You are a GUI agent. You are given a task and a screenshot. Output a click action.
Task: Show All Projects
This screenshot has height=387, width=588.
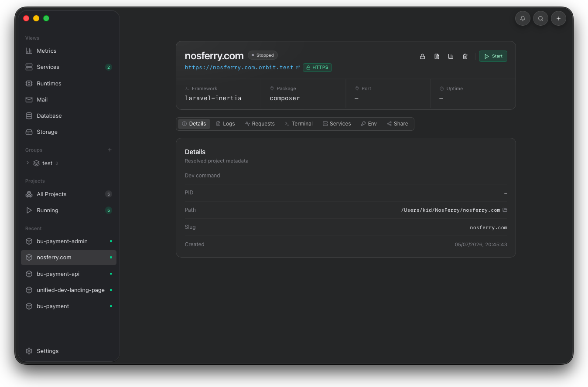(x=69, y=194)
